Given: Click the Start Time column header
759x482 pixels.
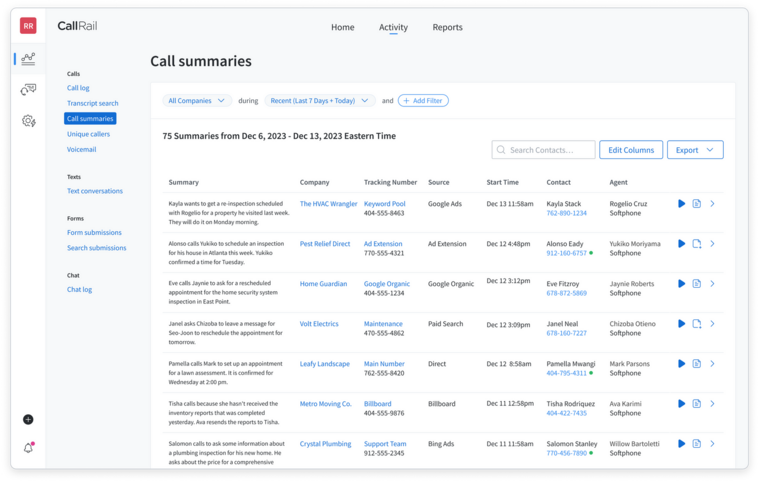Looking at the screenshot, I should coord(502,182).
